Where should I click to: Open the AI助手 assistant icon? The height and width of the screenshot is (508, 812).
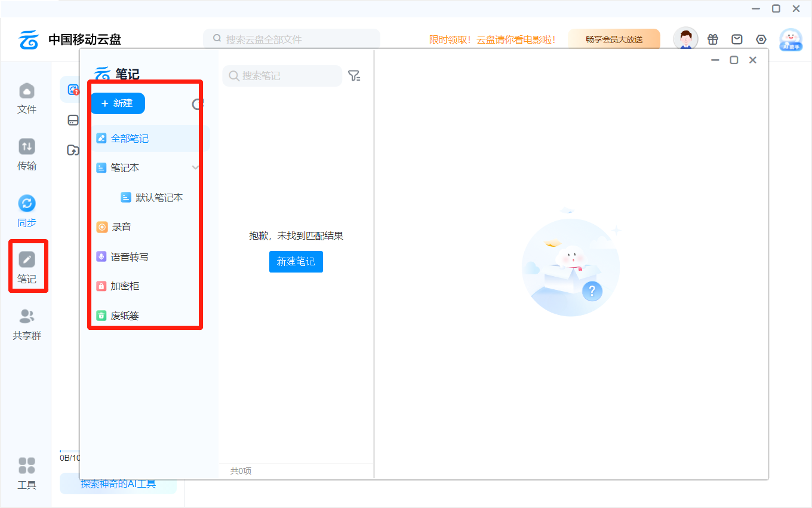coord(791,39)
